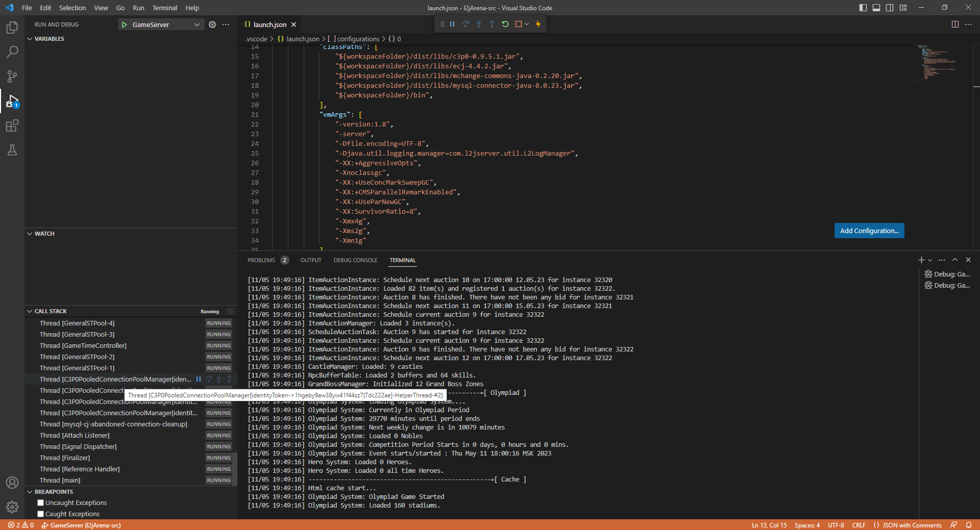The width and height of the screenshot is (980, 530).
Task: Open the Source Control view
Action: pyautogui.click(x=12, y=77)
